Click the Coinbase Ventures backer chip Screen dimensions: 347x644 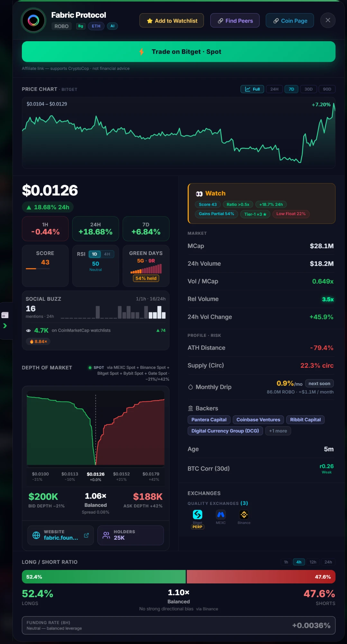(258, 420)
